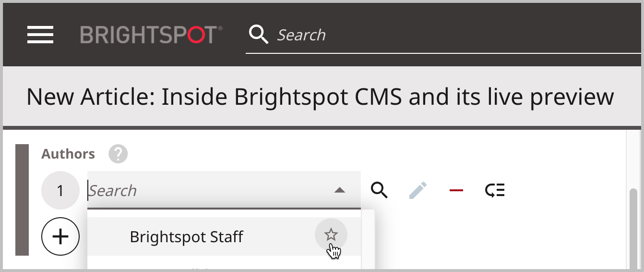Add another author with plus button
Viewport: 644px width, 272px height.
point(60,236)
